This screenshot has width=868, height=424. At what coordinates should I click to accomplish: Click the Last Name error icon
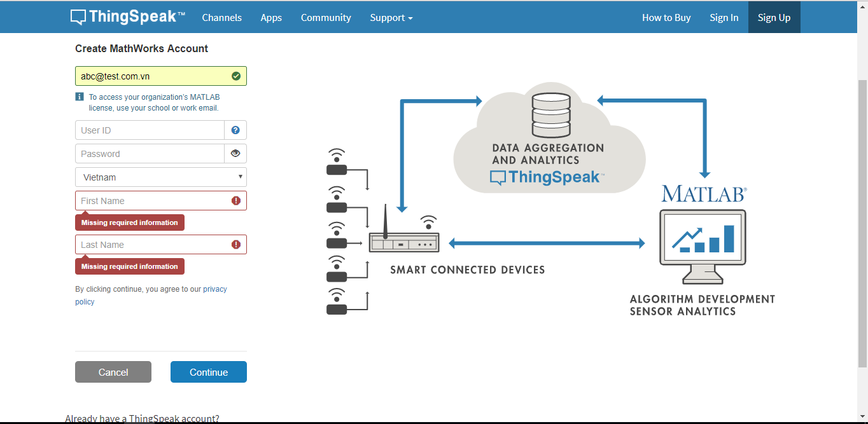coord(236,245)
